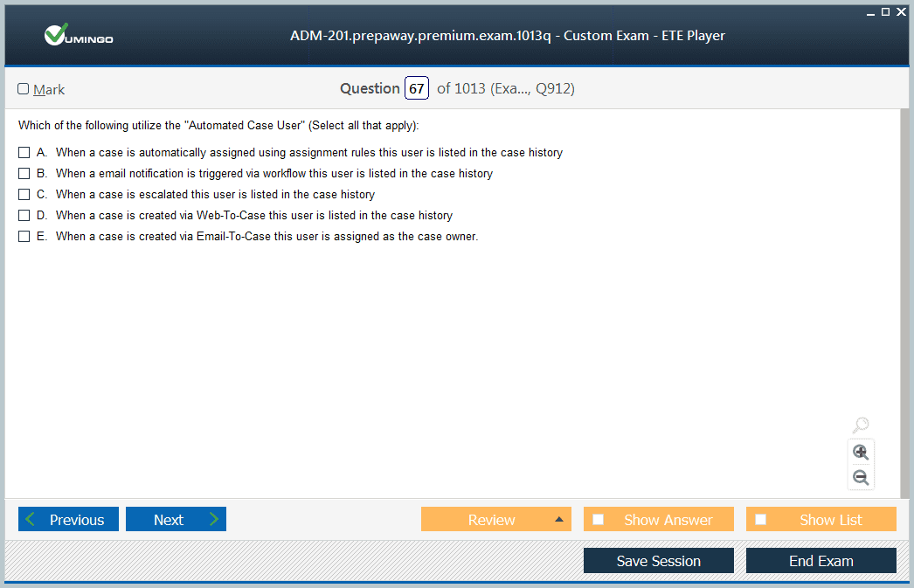This screenshot has height=588, width=914.
Task: Enable the Show List checkbox
Action: (761, 520)
